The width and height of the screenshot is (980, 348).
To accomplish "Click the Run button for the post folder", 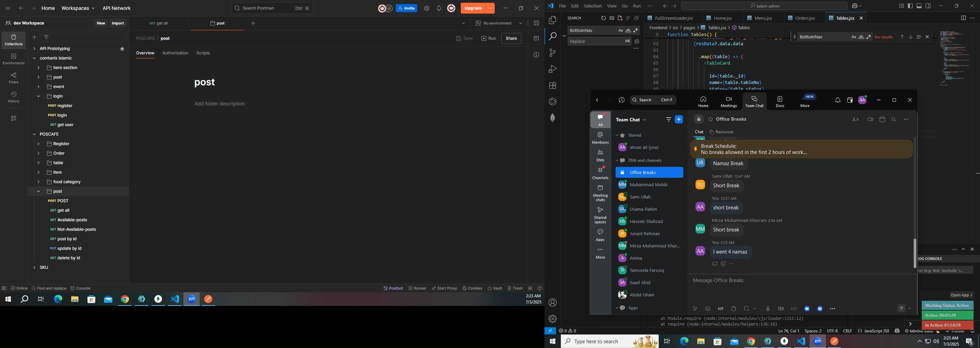I will [489, 38].
